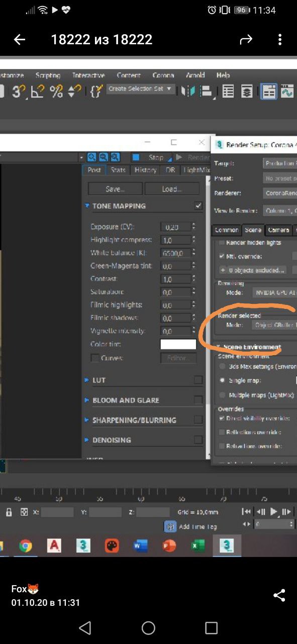The width and height of the screenshot is (297, 644).
Task: Enable the BLOOM AND GLARE checkbox
Action: coord(199,400)
